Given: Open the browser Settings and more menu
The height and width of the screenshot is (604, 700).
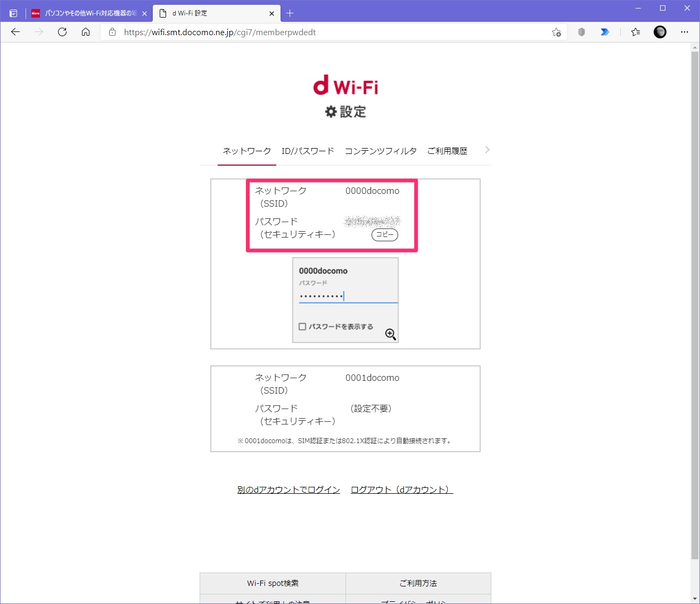Looking at the screenshot, I should coord(685,32).
